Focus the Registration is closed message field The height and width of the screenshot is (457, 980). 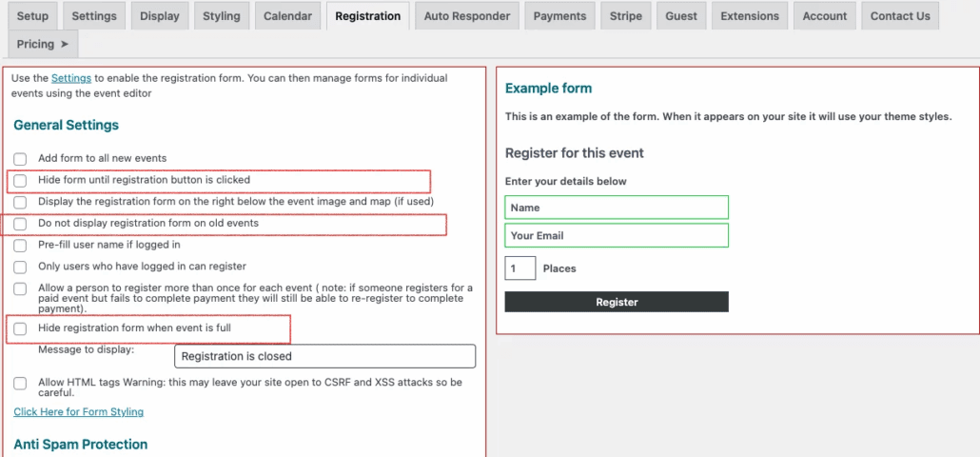(x=325, y=356)
